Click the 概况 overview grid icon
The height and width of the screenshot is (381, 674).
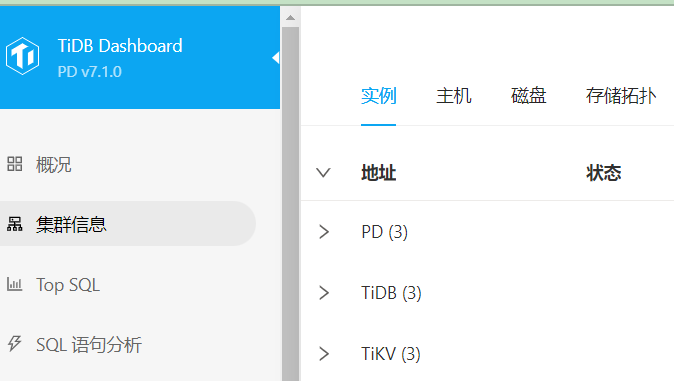pyautogui.click(x=15, y=164)
